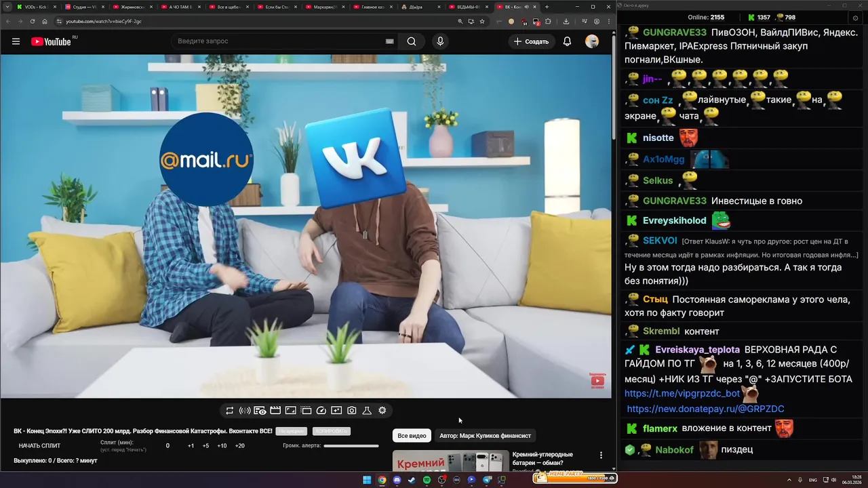
Task: Open the YouTube account avatar menu
Action: (592, 41)
